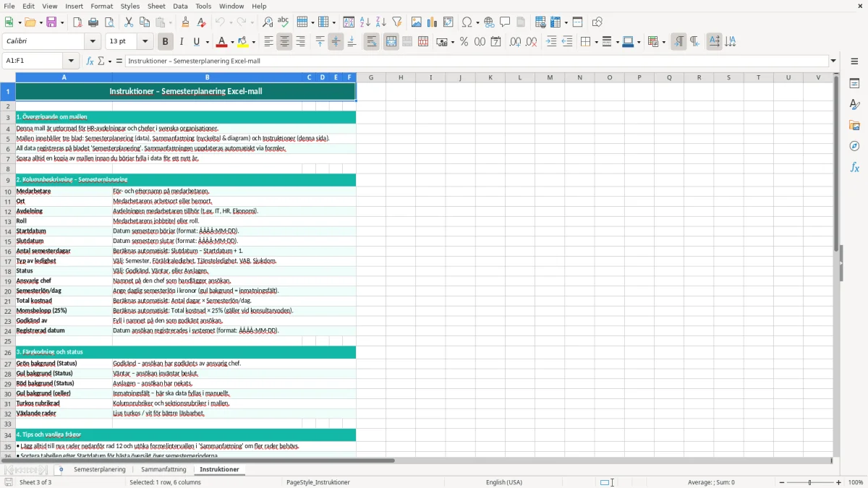Click the Copy icon
Image resolution: width=868 pixels, height=488 pixels.
click(x=145, y=22)
